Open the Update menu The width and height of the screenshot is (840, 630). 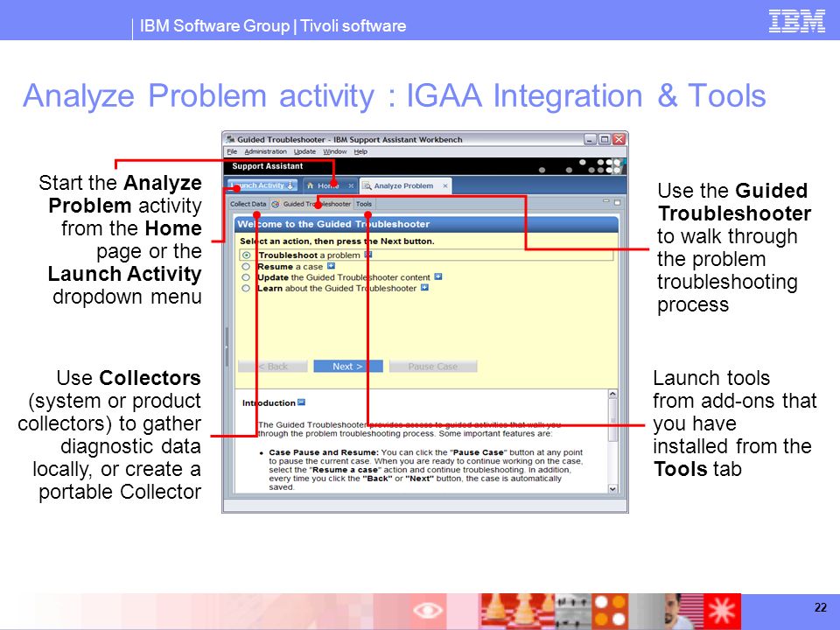click(x=304, y=151)
